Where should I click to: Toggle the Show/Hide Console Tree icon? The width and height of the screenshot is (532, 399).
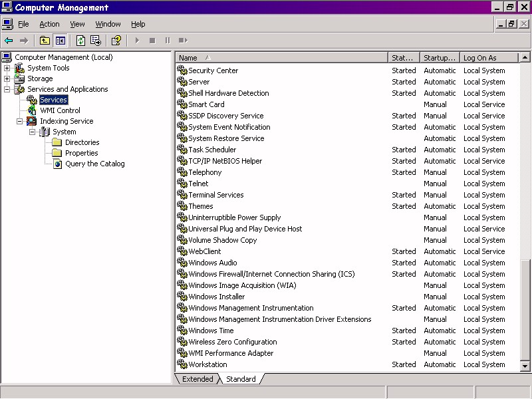(x=61, y=41)
